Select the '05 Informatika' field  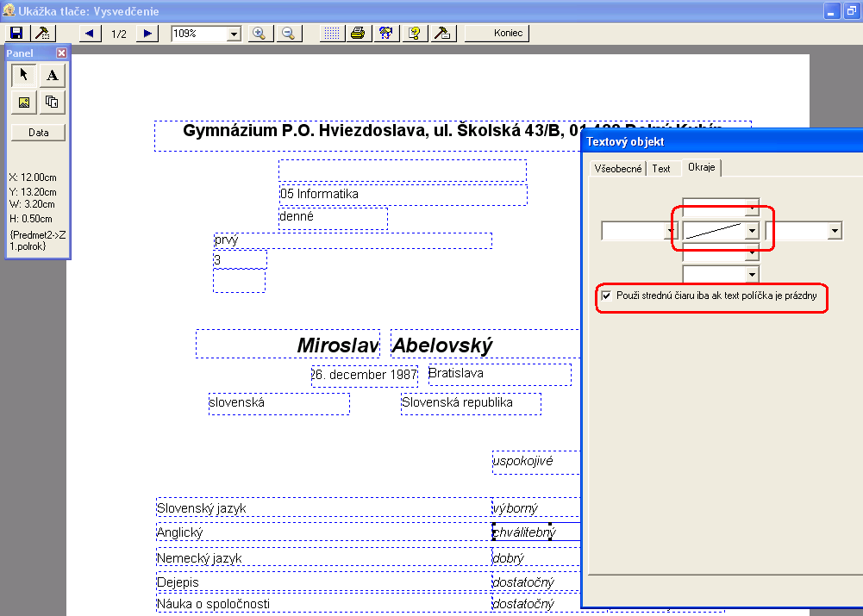[403, 195]
